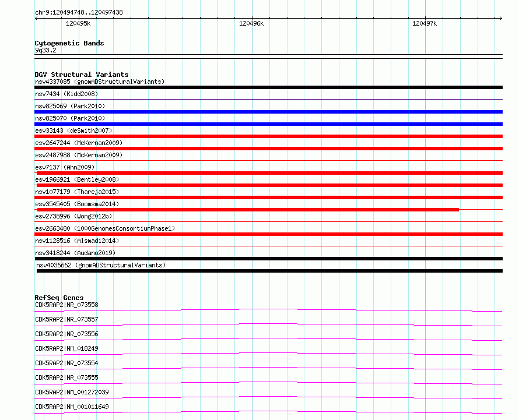Click the 120496k ruler label
This screenshot has height=420, width=519.
point(251,23)
